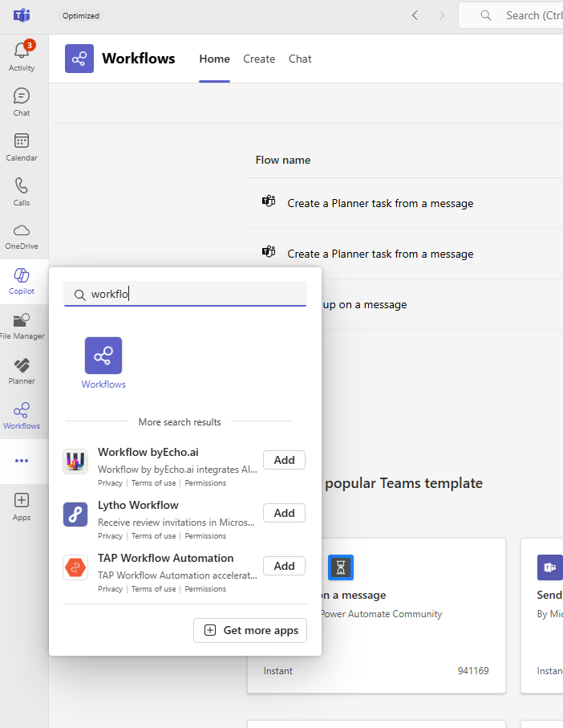Open Privacy link for Lytho Workflow
The height and width of the screenshot is (728, 563).
110,536
